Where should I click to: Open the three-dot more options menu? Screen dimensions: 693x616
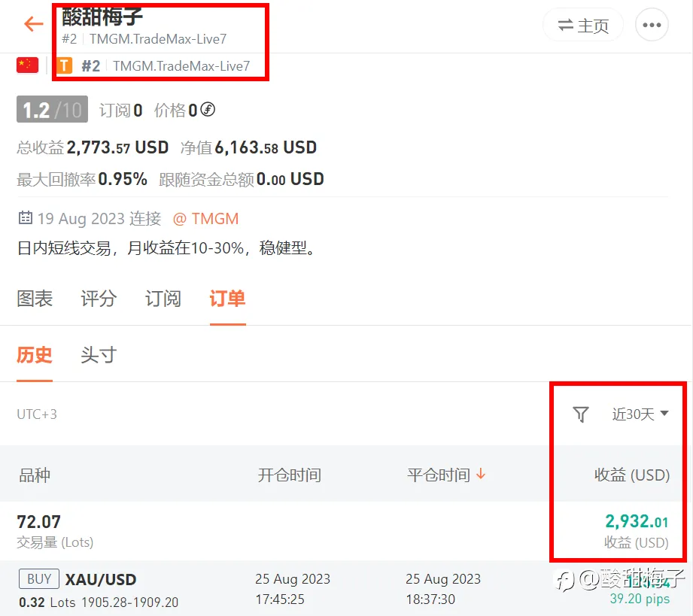coord(652,25)
